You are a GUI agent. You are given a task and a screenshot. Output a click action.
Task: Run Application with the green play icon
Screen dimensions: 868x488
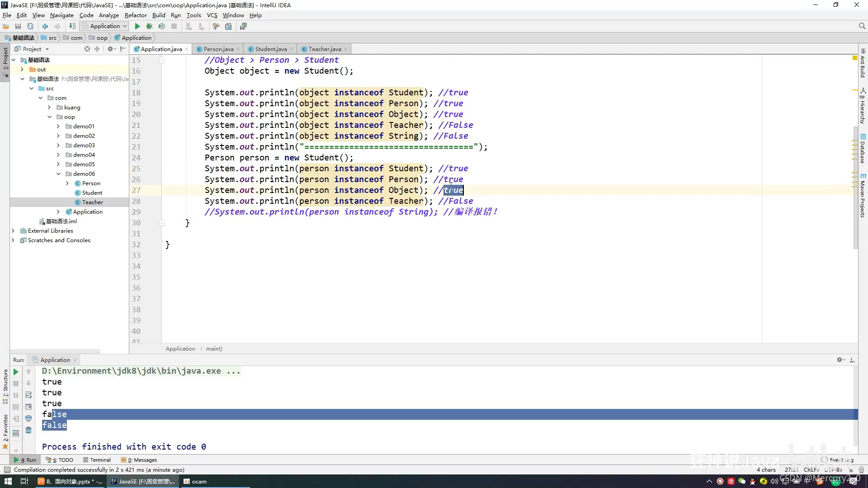click(137, 26)
